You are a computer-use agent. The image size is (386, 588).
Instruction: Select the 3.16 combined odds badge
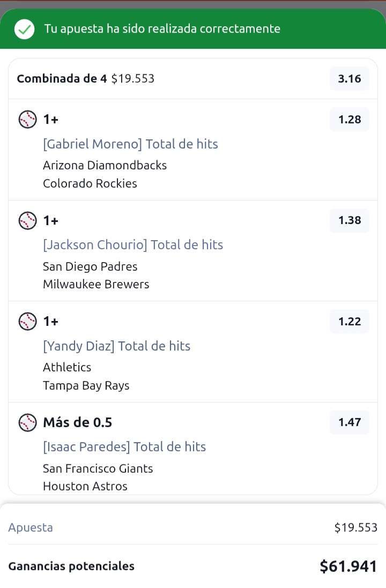point(349,79)
